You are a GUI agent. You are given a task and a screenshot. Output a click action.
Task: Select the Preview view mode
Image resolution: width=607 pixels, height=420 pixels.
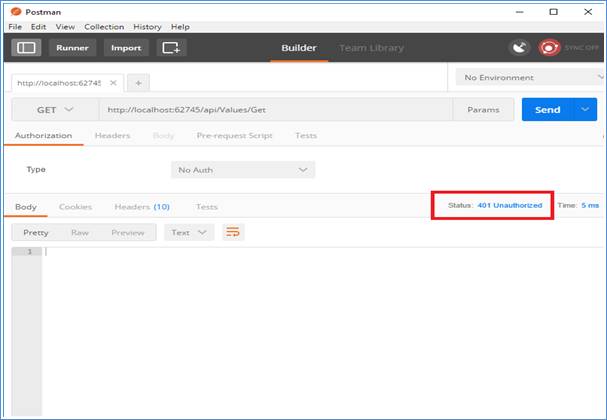pos(127,232)
